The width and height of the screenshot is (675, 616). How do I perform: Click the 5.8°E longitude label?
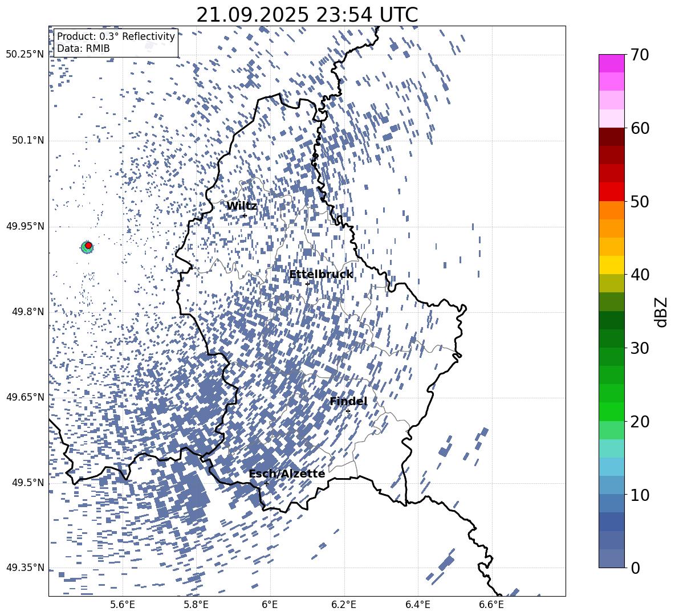(x=196, y=605)
